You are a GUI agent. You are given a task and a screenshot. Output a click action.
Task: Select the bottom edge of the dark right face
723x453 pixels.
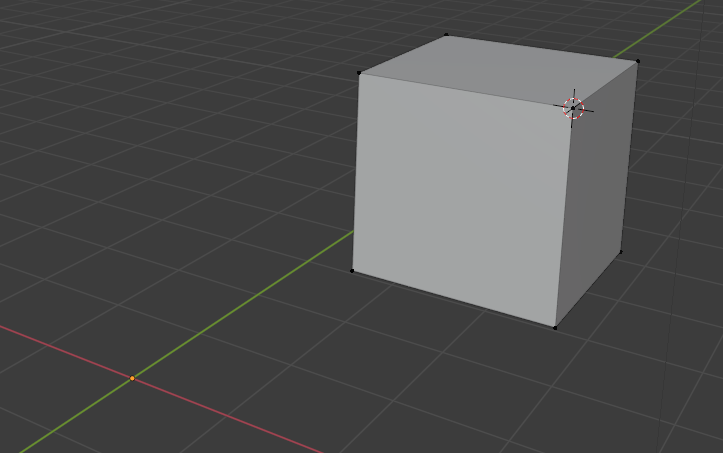[x=588, y=290]
